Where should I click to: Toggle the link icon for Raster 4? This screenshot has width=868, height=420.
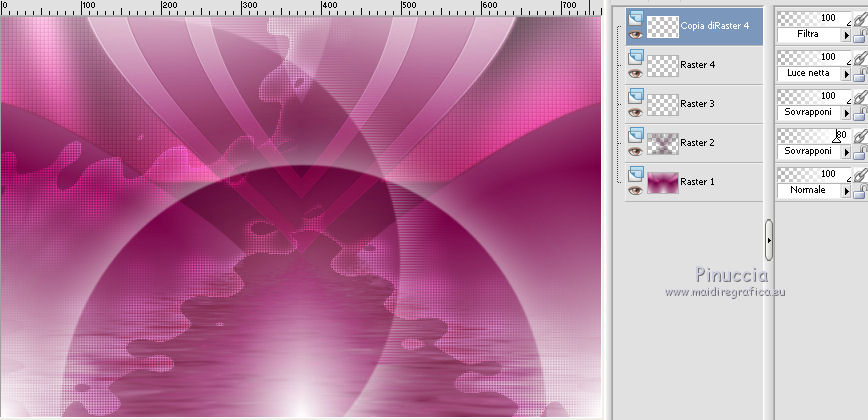[860, 58]
